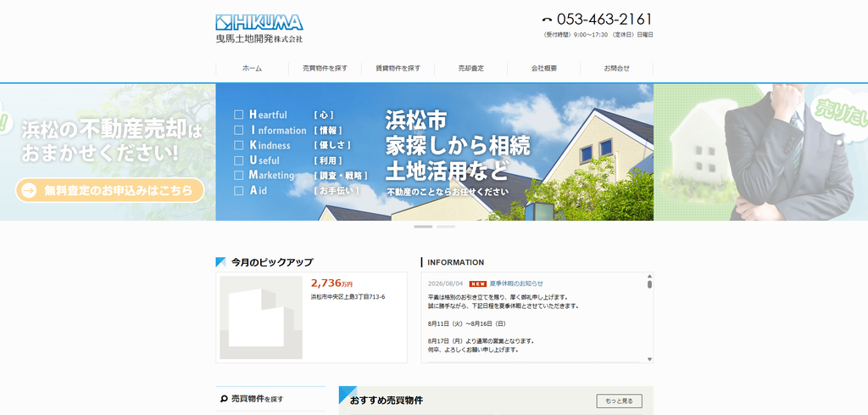Open the 売買物件を探す navigation menu item
868x415 pixels.
tap(325, 69)
